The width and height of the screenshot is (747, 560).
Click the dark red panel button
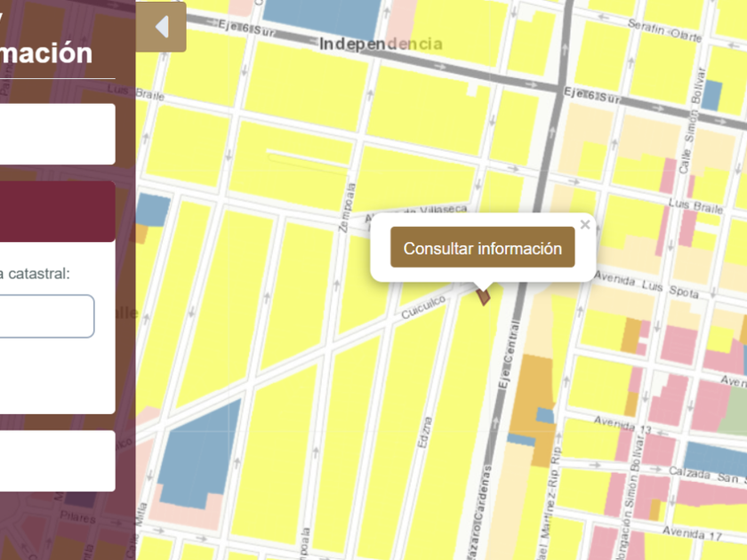(57, 212)
